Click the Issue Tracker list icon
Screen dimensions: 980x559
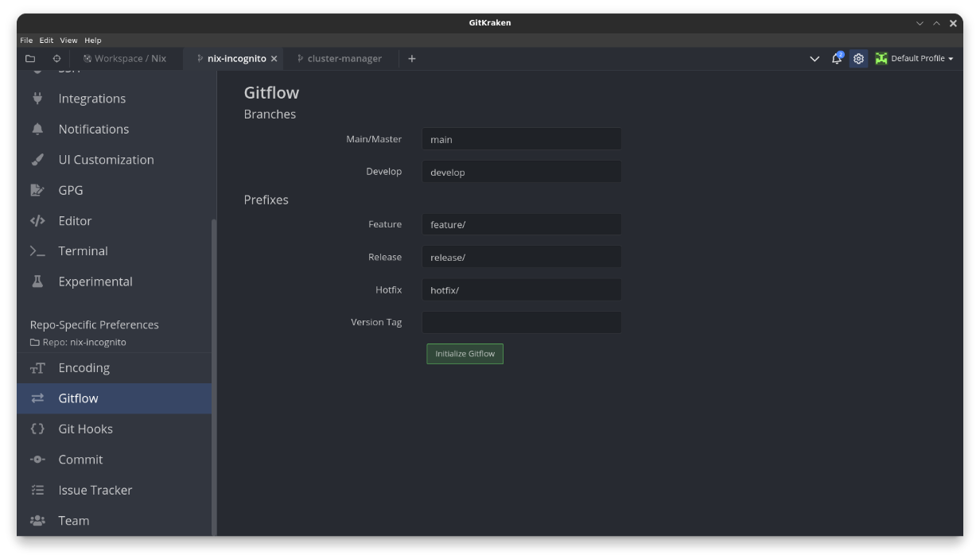point(37,490)
